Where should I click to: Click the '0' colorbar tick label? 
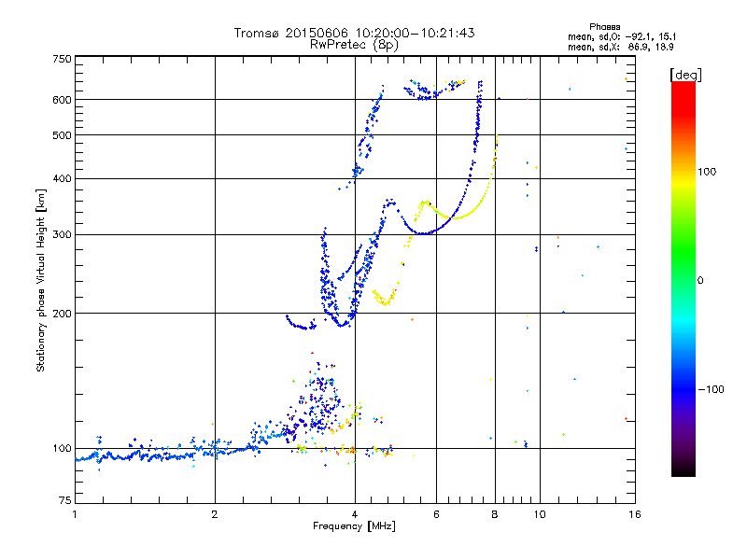click(700, 281)
